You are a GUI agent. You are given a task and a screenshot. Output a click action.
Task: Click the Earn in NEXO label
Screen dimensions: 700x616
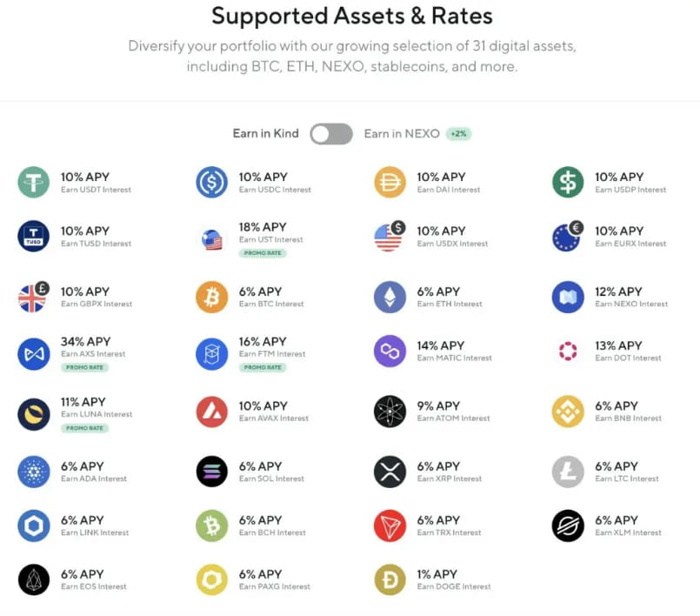click(402, 134)
